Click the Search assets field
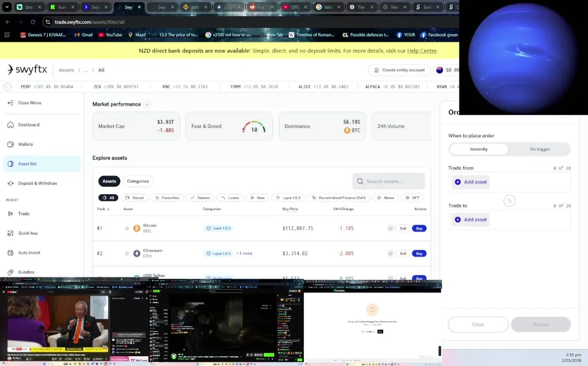The image size is (588, 366). pyautogui.click(x=388, y=181)
